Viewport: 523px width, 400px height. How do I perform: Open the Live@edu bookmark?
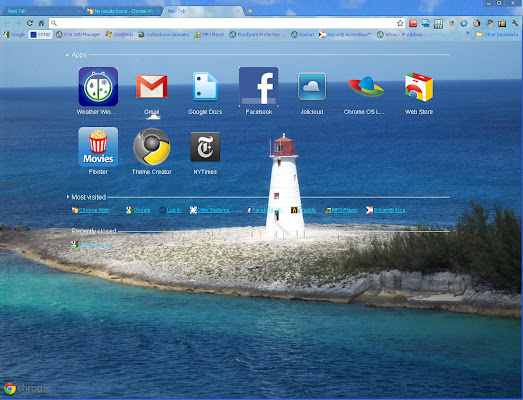(x=119, y=34)
